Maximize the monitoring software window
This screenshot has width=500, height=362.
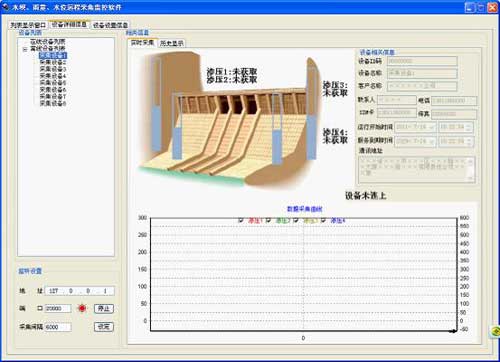click(481, 7)
